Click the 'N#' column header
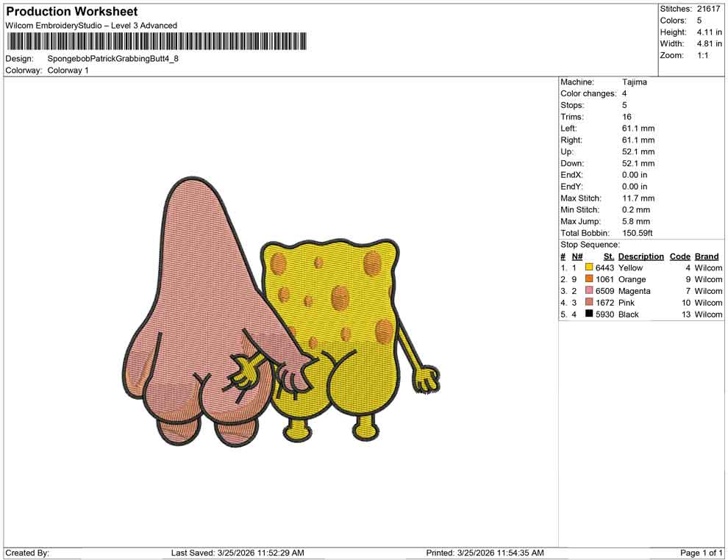728x560 pixels. point(577,256)
